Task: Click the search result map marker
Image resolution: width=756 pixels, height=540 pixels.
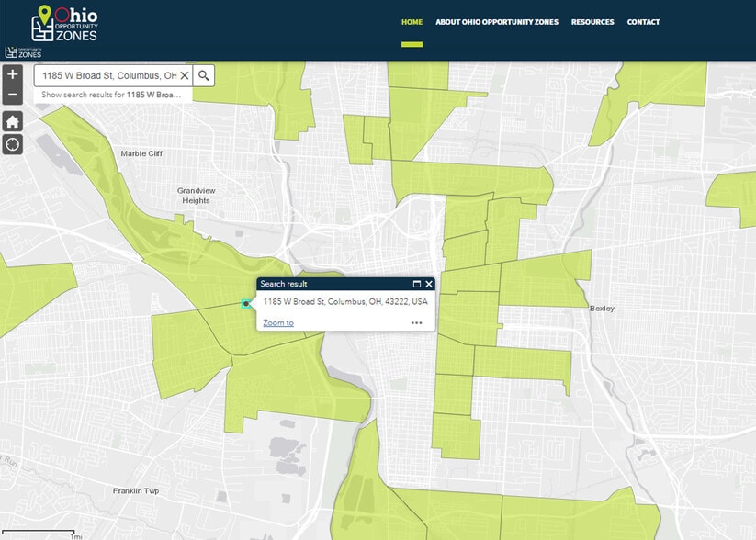Action: pos(246,304)
